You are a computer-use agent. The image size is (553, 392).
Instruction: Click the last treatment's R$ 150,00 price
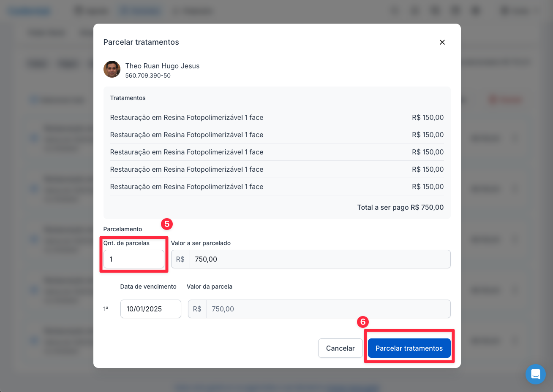pos(428,187)
